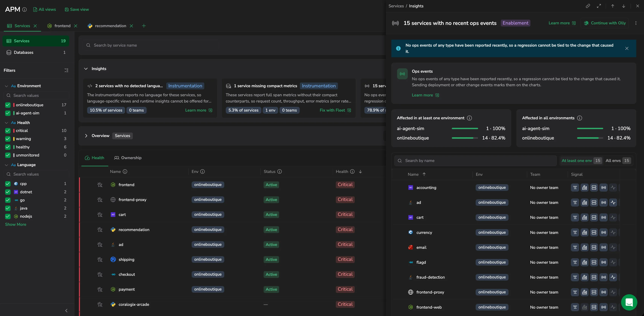This screenshot has width=644, height=316.
Task: Click Health column info icon
Action: point(352,172)
